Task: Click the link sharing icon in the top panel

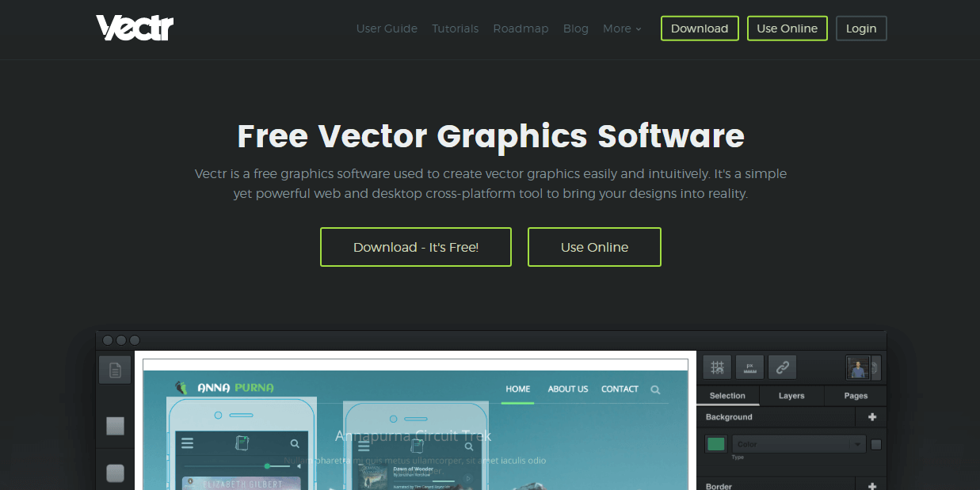Action: tap(781, 367)
